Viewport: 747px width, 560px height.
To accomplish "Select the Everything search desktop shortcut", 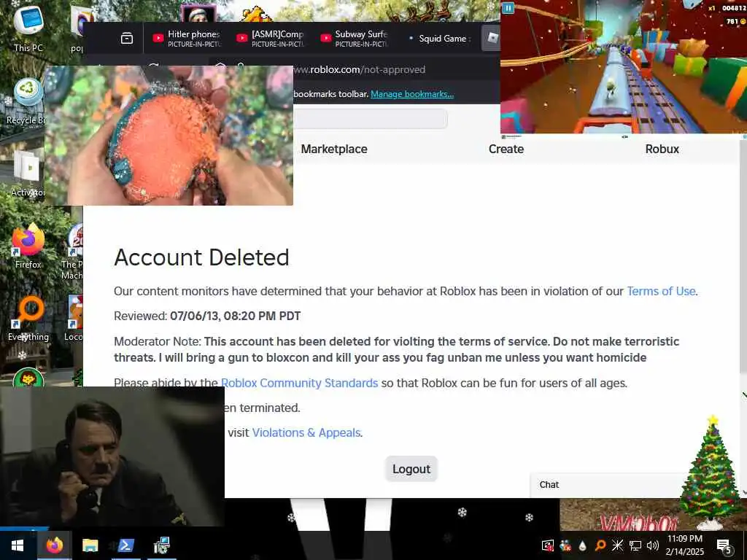I will point(28,318).
